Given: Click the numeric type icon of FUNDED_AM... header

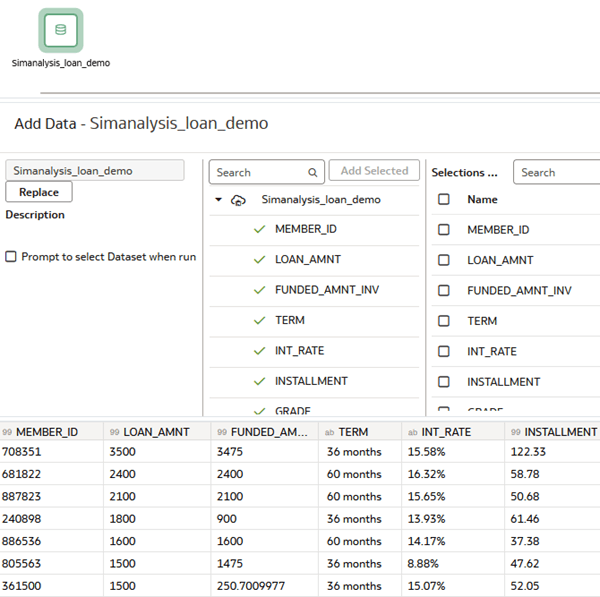Looking at the screenshot, I should click(222, 432).
